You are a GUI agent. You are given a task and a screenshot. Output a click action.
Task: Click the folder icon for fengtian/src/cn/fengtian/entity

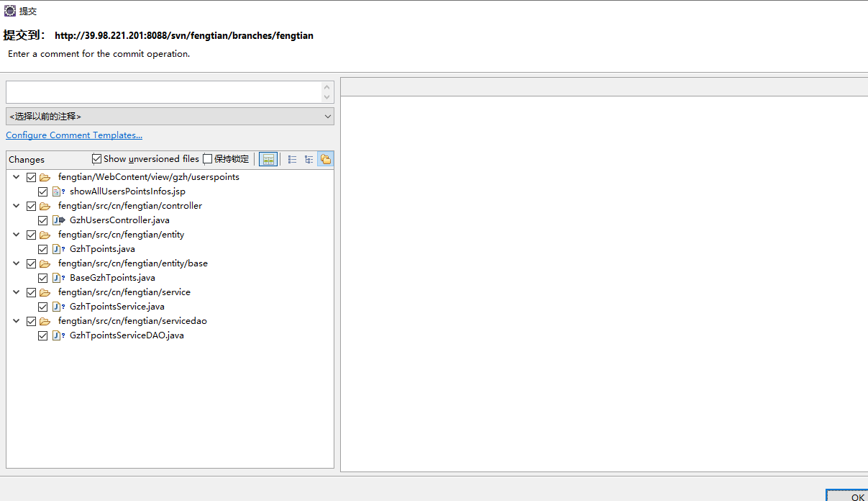[45, 235]
